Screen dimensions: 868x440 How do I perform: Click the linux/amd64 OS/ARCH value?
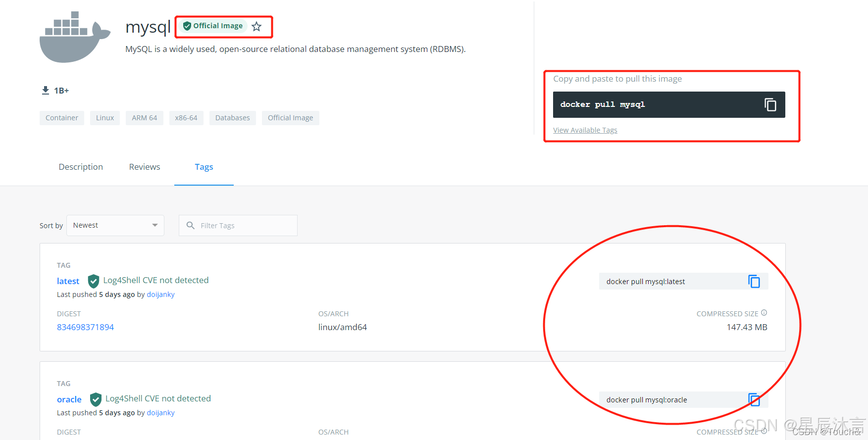[343, 327]
